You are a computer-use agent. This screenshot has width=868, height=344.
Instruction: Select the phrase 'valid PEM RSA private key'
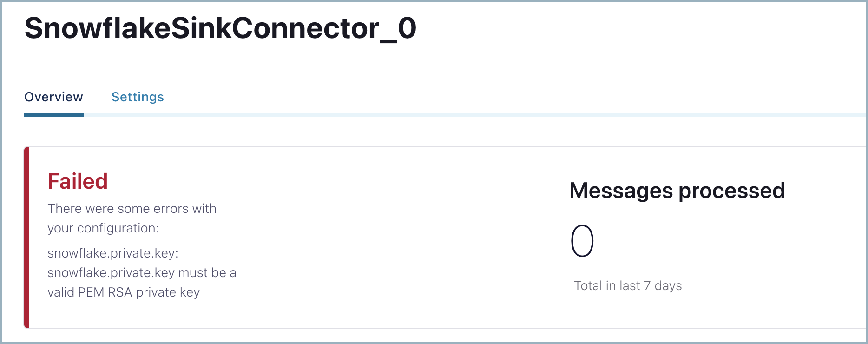[x=124, y=292]
